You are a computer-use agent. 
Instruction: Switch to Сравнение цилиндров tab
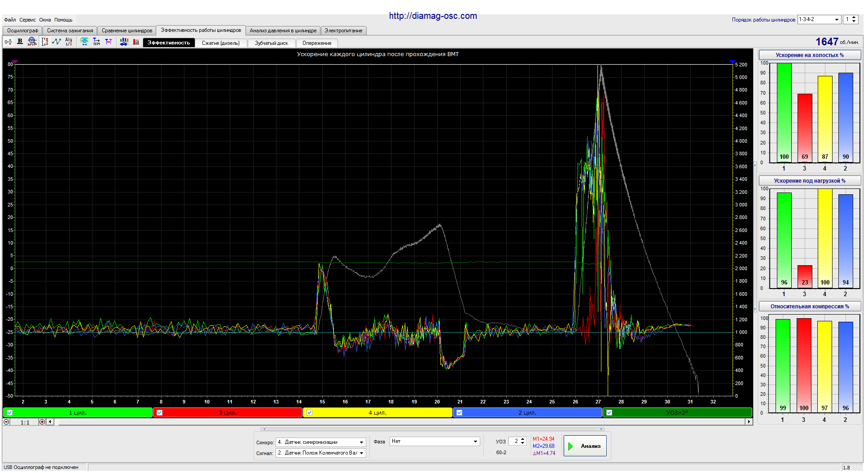click(x=127, y=31)
